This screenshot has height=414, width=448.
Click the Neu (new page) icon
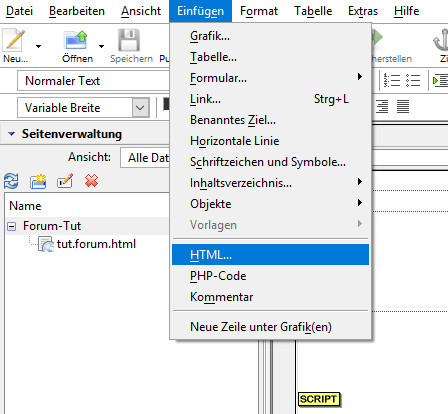14,40
